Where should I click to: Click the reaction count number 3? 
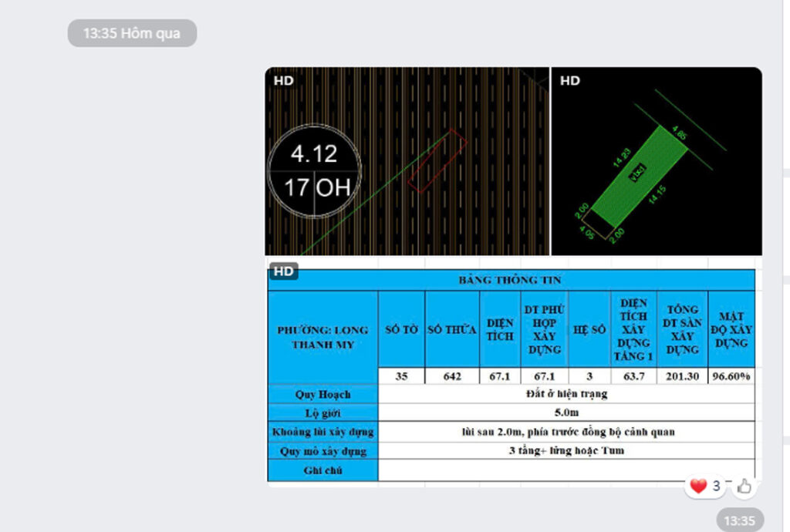[716, 486]
